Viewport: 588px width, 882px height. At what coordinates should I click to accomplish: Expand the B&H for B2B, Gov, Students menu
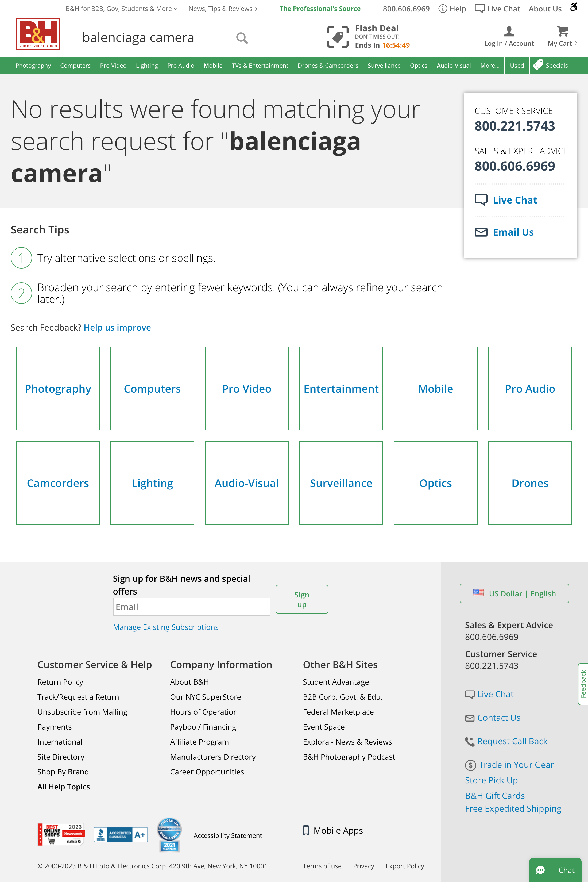[x=121, y=8]
